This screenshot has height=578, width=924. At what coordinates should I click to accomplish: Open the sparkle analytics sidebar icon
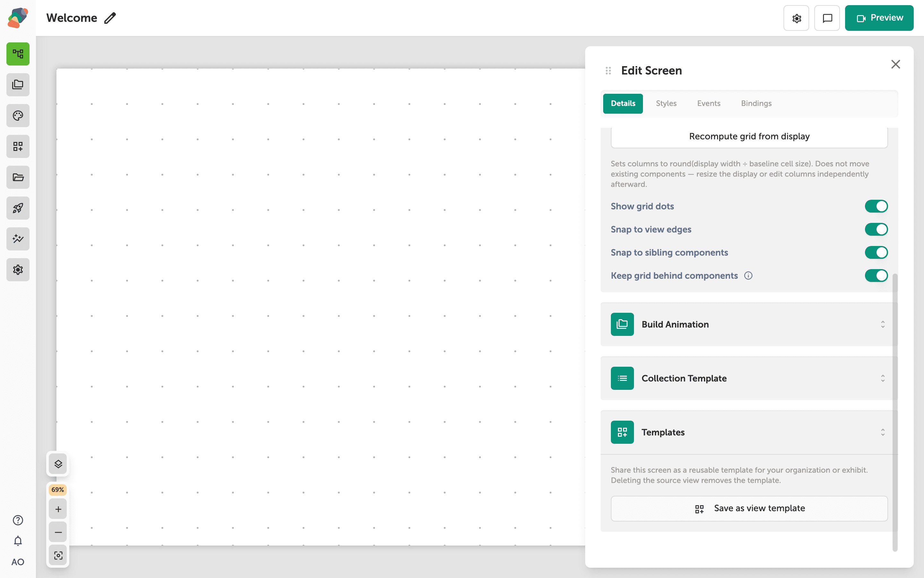click(x=18, y=239)
